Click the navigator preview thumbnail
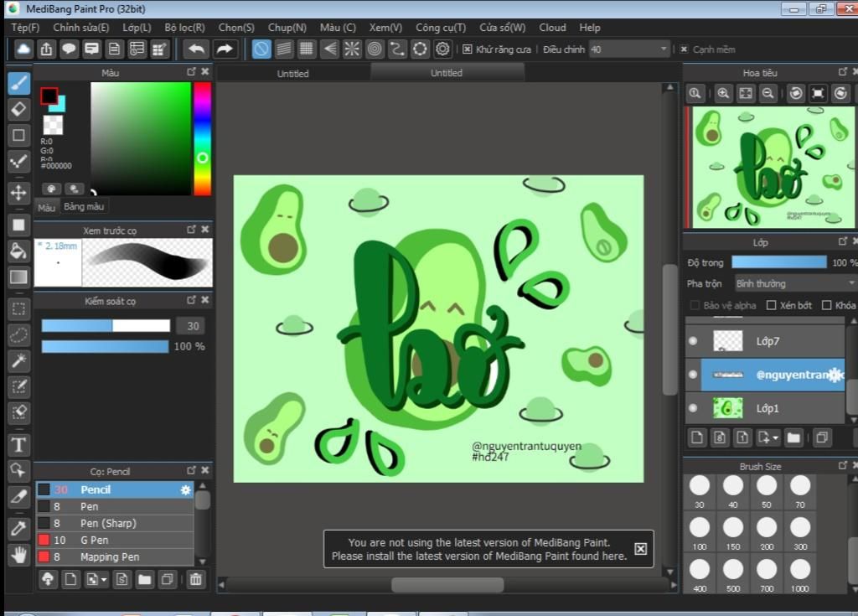 [773, 167]
